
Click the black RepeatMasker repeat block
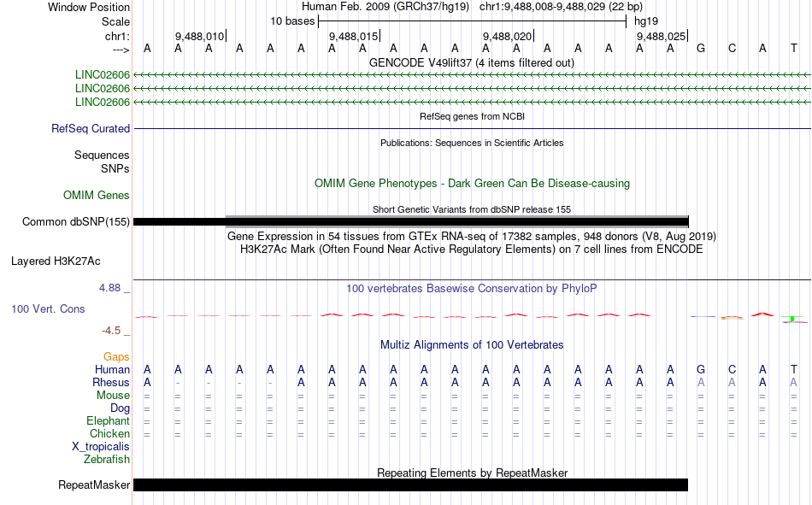click(x=410, y=484)
